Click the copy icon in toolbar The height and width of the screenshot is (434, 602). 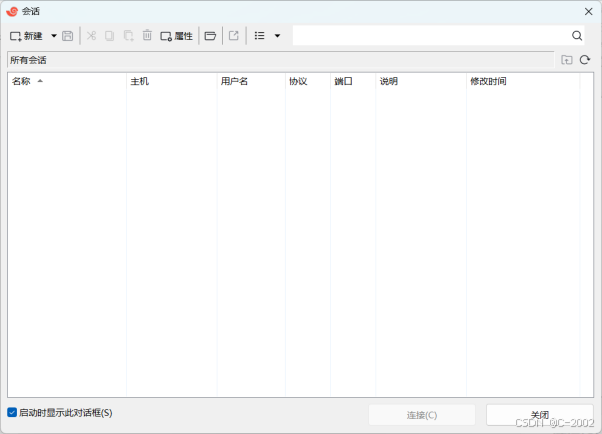pos(109,36)
